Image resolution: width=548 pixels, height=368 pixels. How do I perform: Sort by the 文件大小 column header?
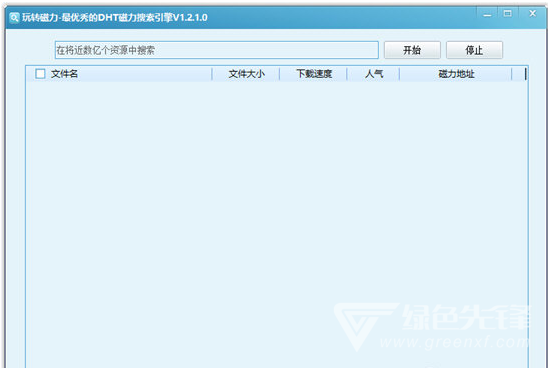[x=246, y=74]
